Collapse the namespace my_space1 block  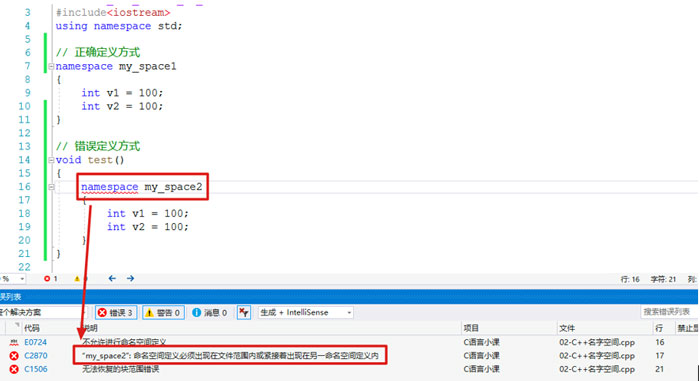click(x=51, y=67)
